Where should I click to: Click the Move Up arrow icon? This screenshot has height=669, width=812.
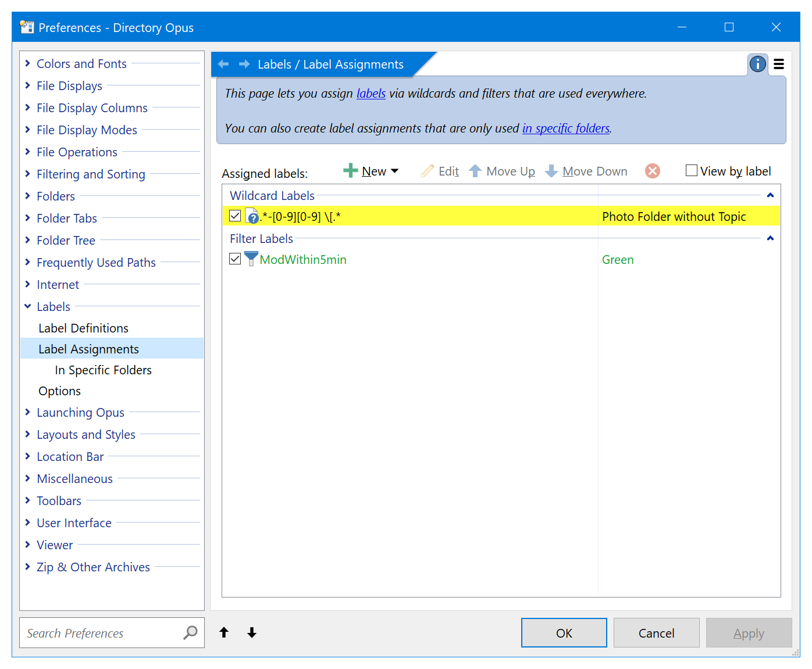click(475, 171)
